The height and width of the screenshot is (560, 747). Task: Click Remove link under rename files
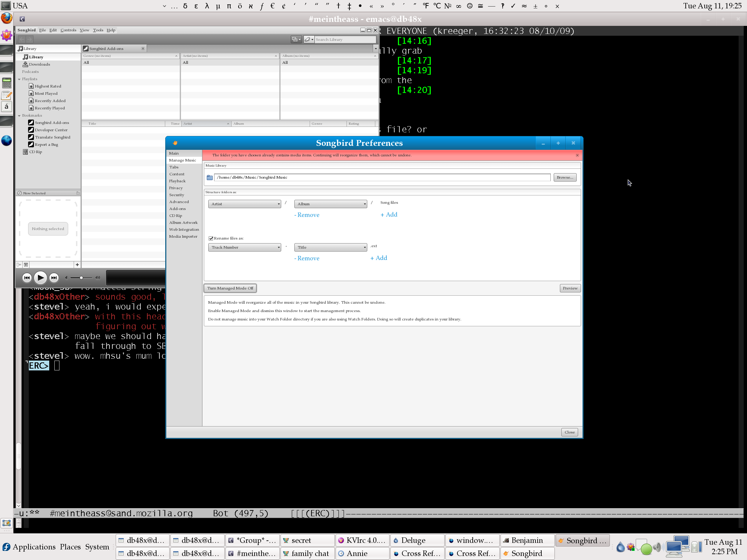pyautogui.click(x=307, y=258)
